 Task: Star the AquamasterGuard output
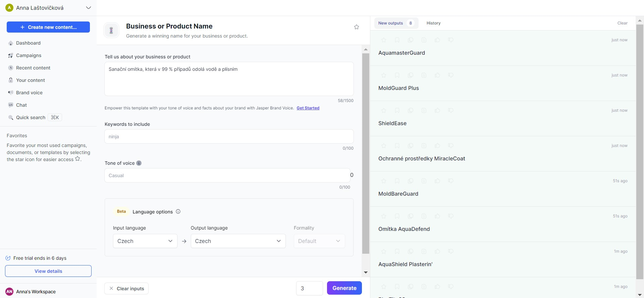point(384,40)
